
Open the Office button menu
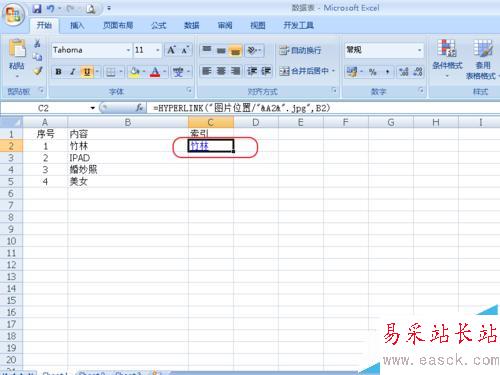pos(13,14)
